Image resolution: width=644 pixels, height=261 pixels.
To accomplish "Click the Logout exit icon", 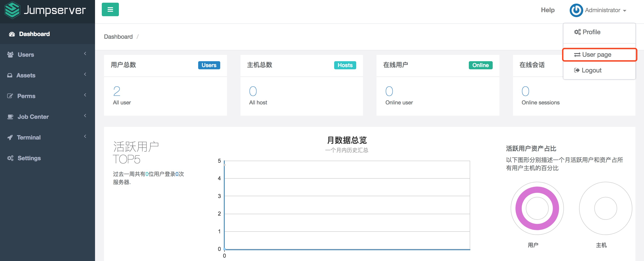I will click(577, 70).
